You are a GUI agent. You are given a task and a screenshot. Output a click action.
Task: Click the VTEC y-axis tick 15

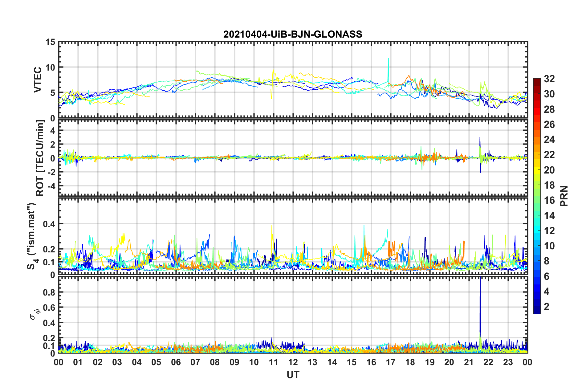pyautogui.click(x=51, y=42)
